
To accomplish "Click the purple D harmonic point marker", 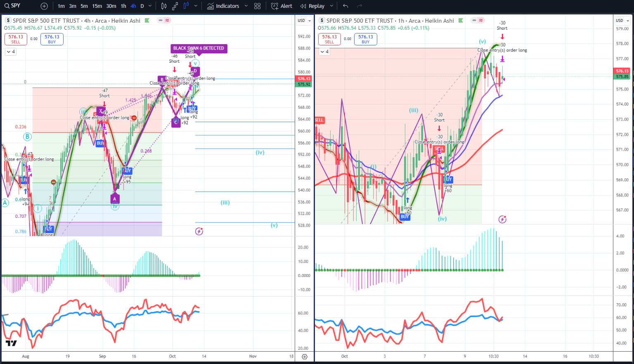I will tap(195, 71).
